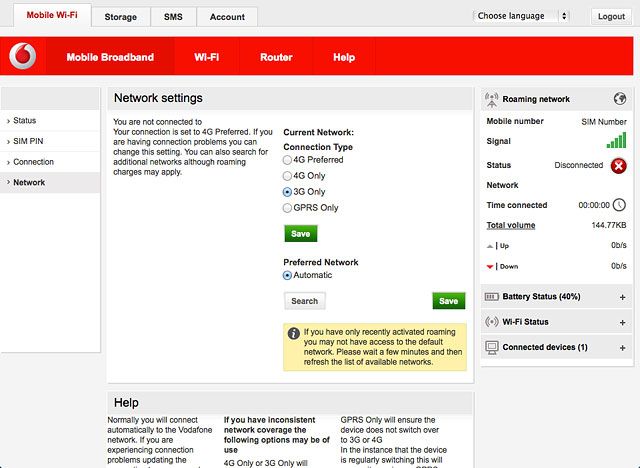Image resolution: width=640 pixels, height=468 pixels.
Task: Open the Account tab
Action: (x=227, y=17)
